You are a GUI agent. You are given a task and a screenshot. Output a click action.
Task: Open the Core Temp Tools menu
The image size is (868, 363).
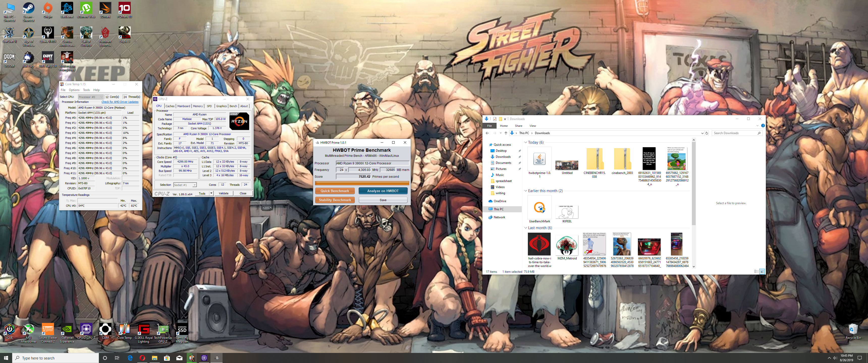click(x=86, y=90)
